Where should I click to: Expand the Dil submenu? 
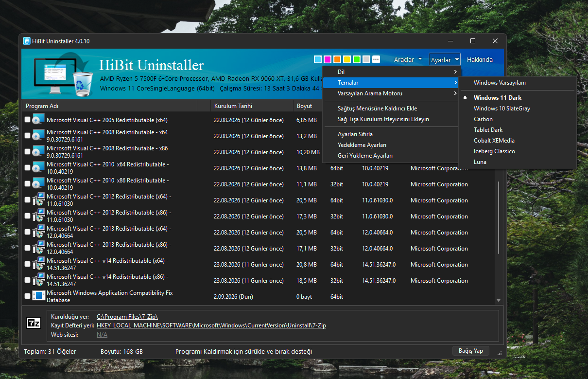[390, 72]
